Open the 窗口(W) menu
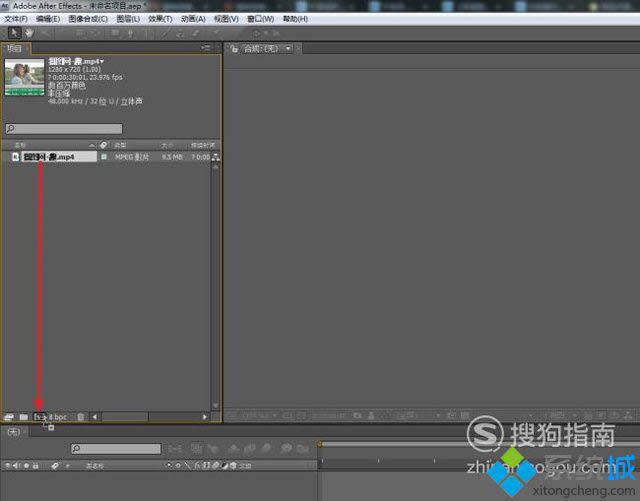The image size is (640, 501). point(260,19)
